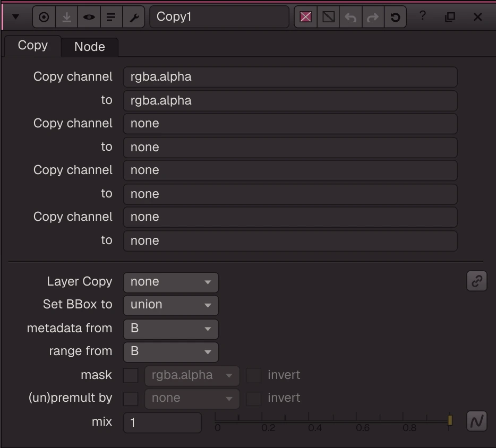Screen dimensions: 496x448
Task: Click the download-arrow toolbar icon
Action: [66, 17]
